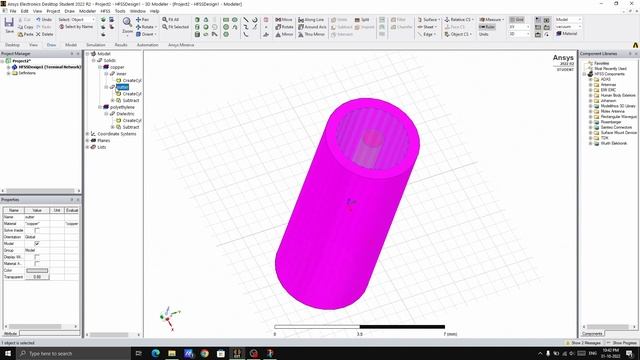Click the Duplicate Around Axis tool
Image resolution: width=640 pixels, height=360 pixels.
pos(312,27)
